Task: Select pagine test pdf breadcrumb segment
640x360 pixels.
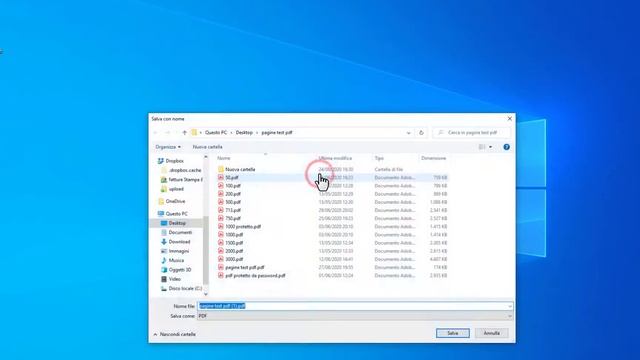Action: 277,133
